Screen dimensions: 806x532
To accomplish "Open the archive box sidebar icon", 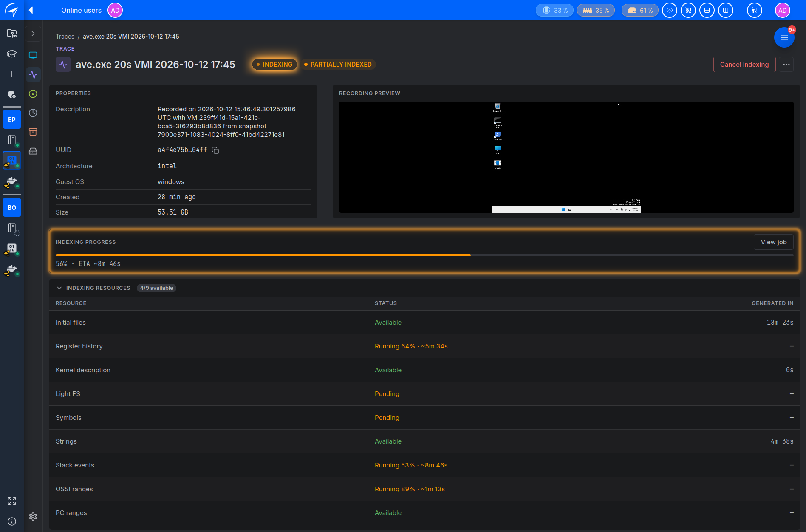I will (x=33, y=132).
